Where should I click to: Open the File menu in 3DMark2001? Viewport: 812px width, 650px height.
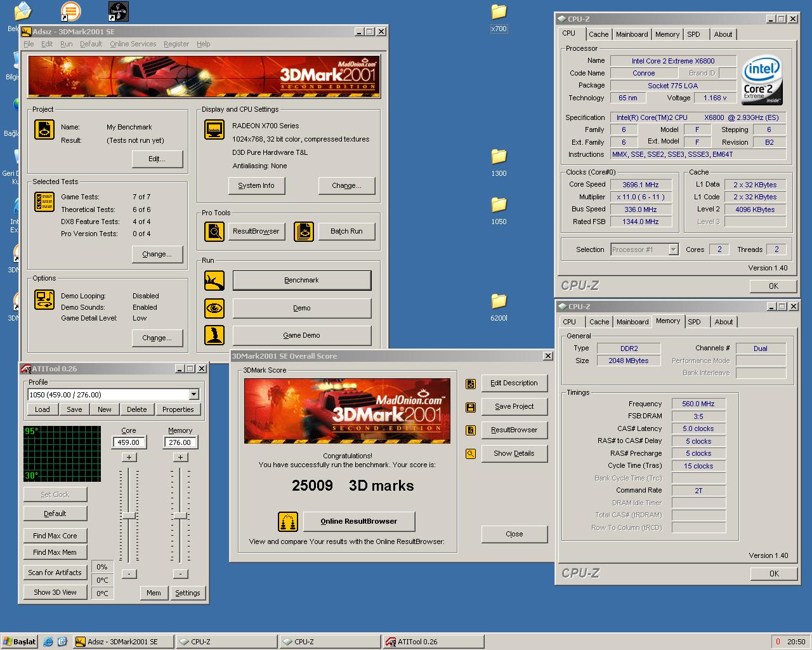pyautogui.click(x=29, y=44)
